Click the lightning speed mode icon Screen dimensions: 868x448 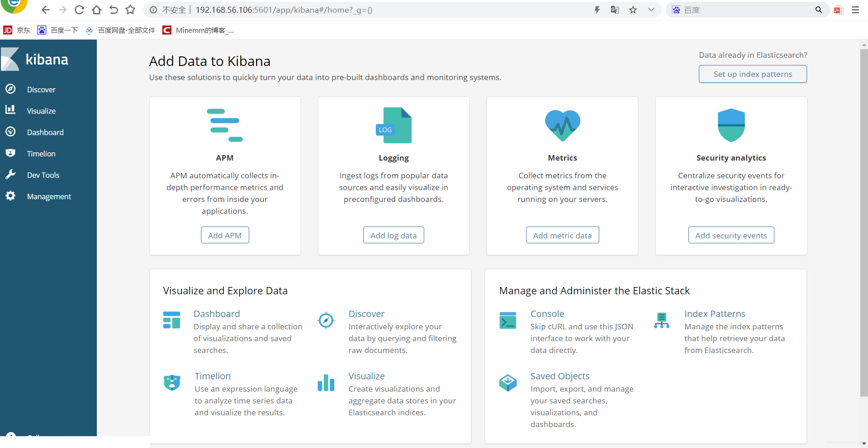point(597,10)
